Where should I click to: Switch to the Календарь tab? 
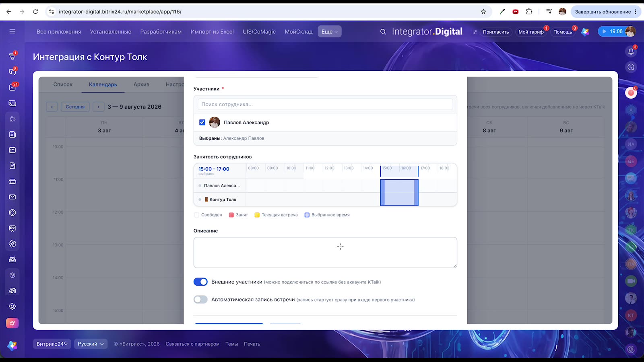click(103, 84)
